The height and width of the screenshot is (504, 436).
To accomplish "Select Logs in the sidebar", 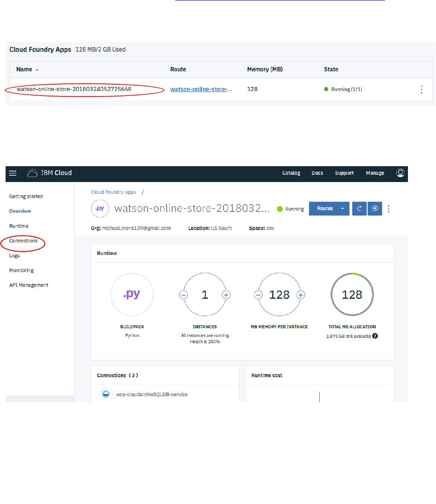I will [x=14, y=255].
